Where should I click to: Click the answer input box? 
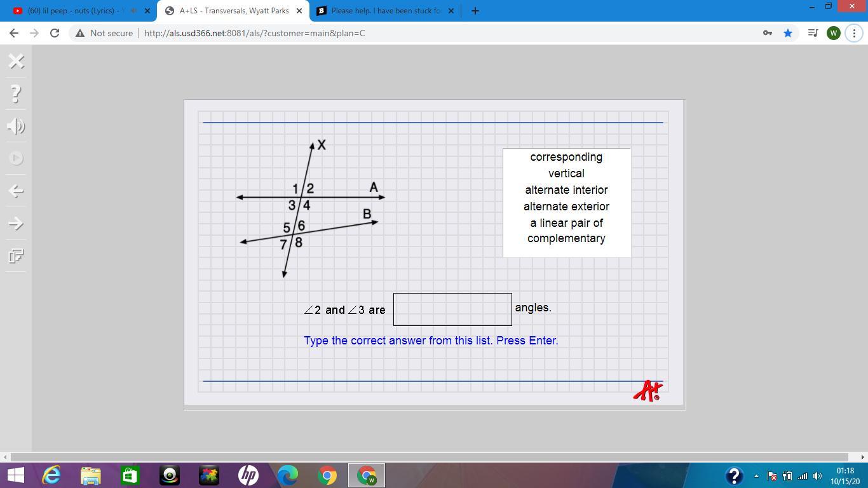tap(452, 309)
